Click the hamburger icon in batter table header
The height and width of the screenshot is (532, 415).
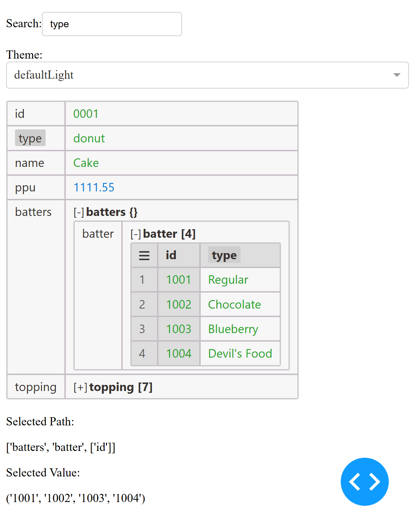coord(144,255)
